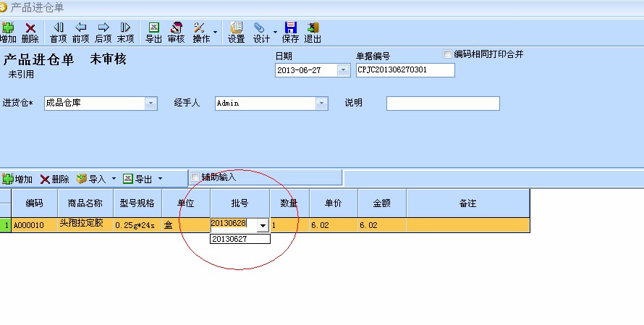Exit the form with 退出
The width and height of the screenshot is (644, 325).
(x=313, y=33)
